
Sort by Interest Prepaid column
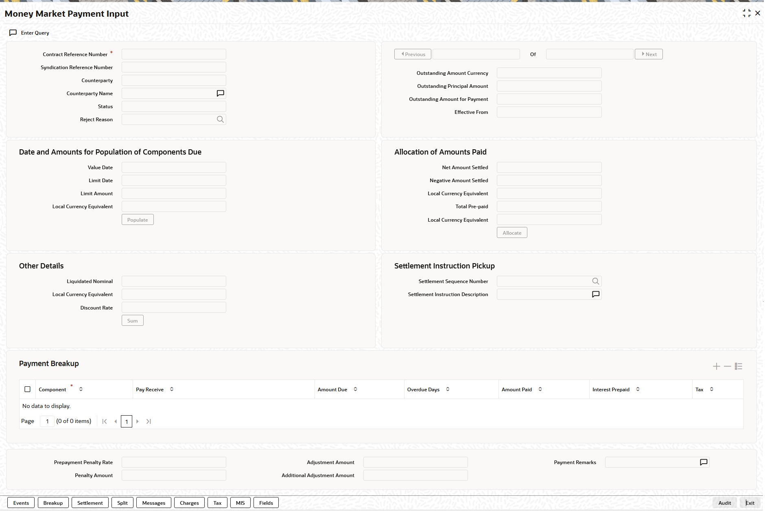pyautogui.click(x=638, y=389)
